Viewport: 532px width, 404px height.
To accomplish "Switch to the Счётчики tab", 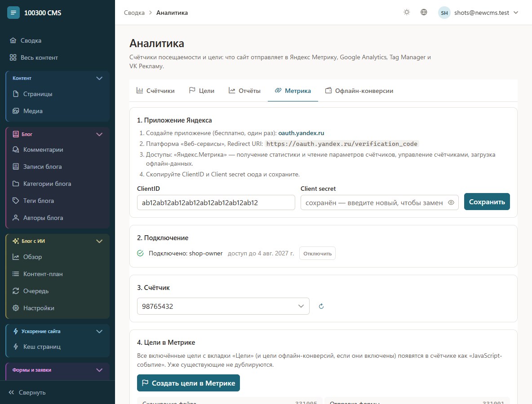I will pos(155,91).
